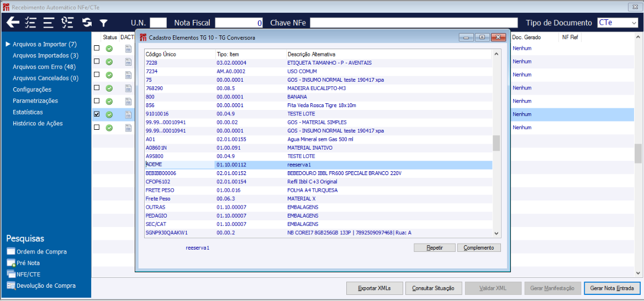Open Parametrizações menu item

[35, 101]
